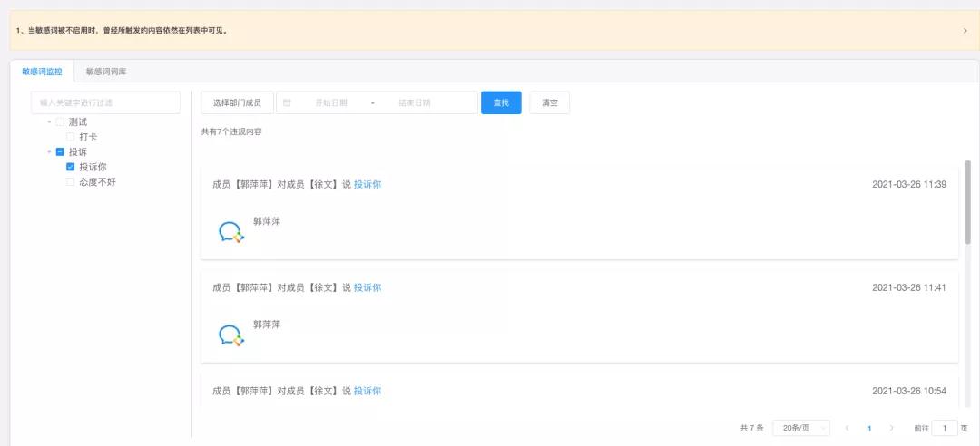
Task: Click the 2021-03-26 11:39 timestamp
Action: click(908, 184)
